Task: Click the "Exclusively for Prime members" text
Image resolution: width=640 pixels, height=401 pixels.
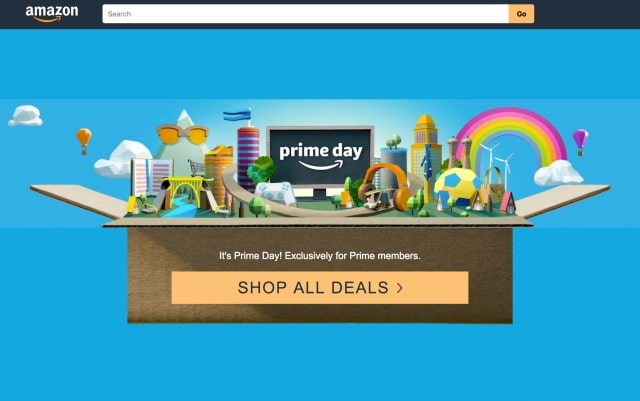Action: click(x=352, y=256)
